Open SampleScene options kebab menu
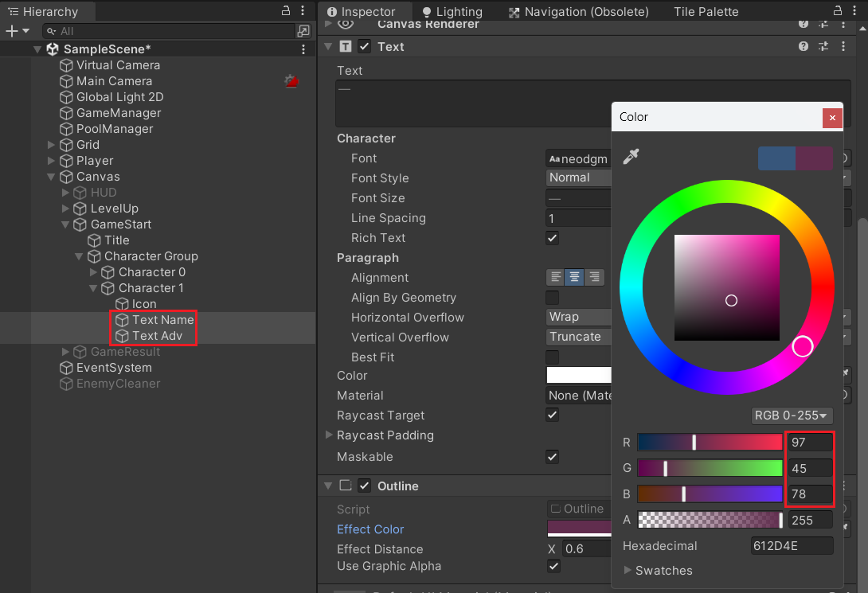Image resolution: width=868 pixels, height=593 pixels. click(x=303, y=49)
